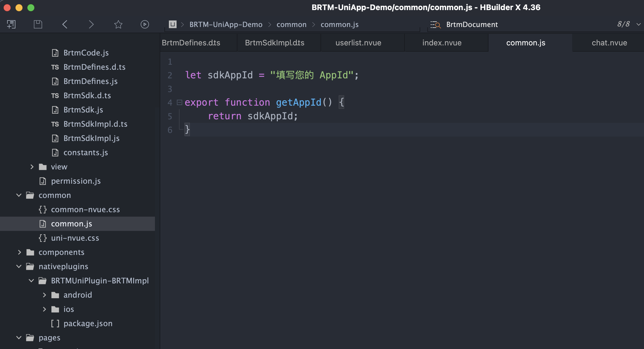Click the permission.js file icon
The height and width of the screenshot is (349, 644).
(43, 181)
